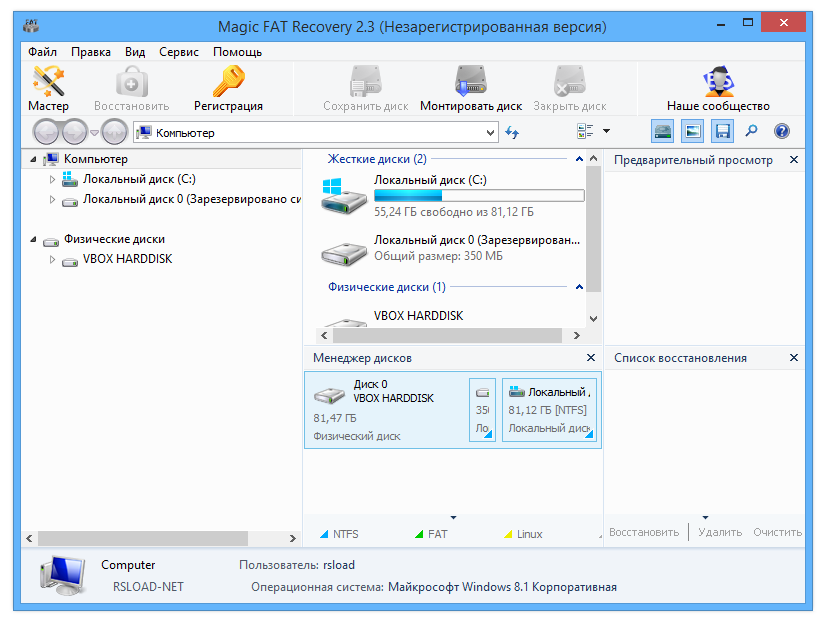Click the Закрыть диск toolbar icon

pyautogui.click(x=570, y=89)
